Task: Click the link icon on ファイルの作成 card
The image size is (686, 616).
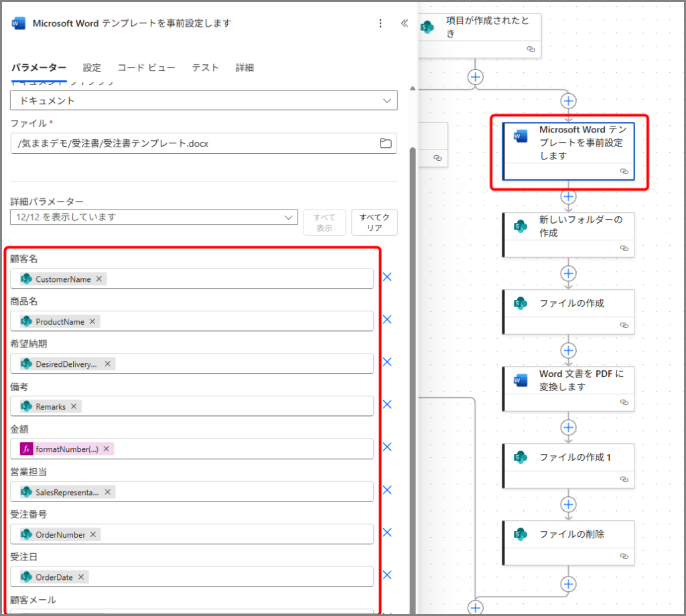Action: 624,325
